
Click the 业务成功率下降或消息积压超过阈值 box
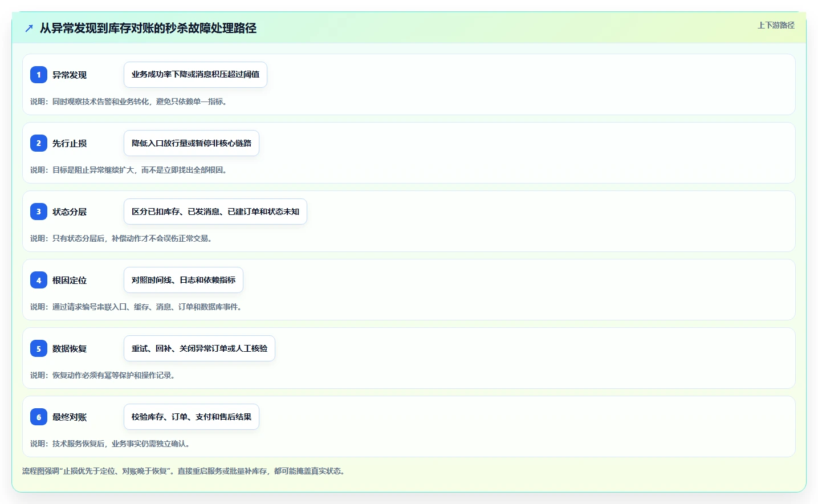click(x=196, y=75)
